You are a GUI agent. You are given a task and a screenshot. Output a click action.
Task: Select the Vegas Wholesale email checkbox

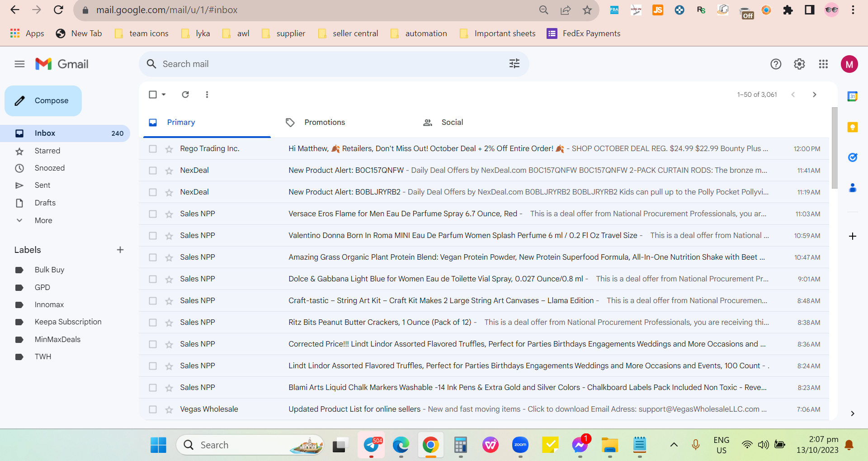click(x=153, y=409)
